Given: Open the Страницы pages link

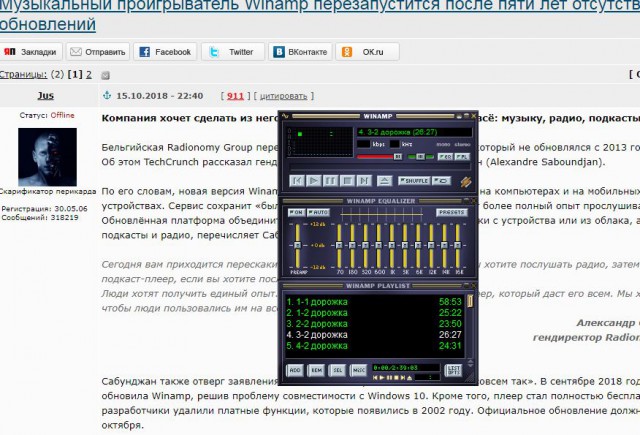Looking at the screenshot, I should pos(23,74).
